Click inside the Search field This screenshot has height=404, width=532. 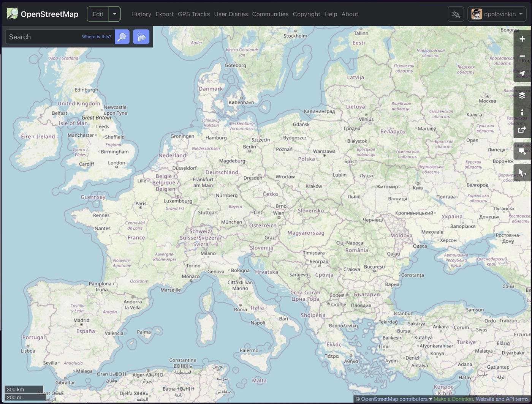[42, 36]
